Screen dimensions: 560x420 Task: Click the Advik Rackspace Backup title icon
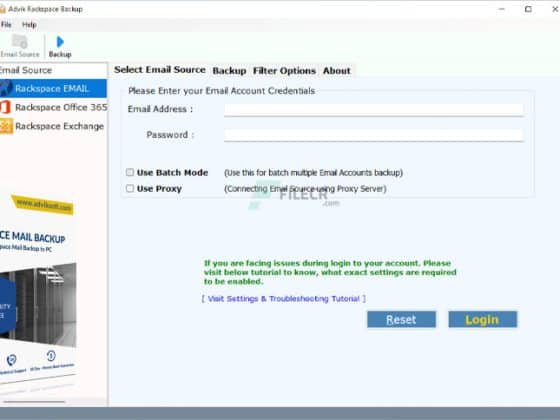click(2, 9)
